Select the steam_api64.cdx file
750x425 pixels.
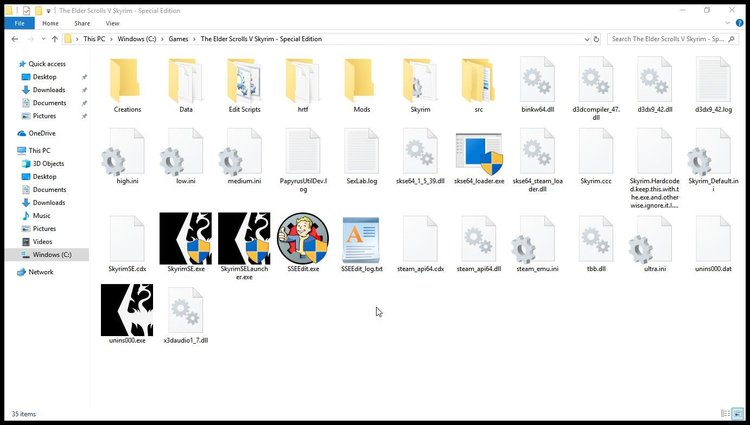[420, 244]
